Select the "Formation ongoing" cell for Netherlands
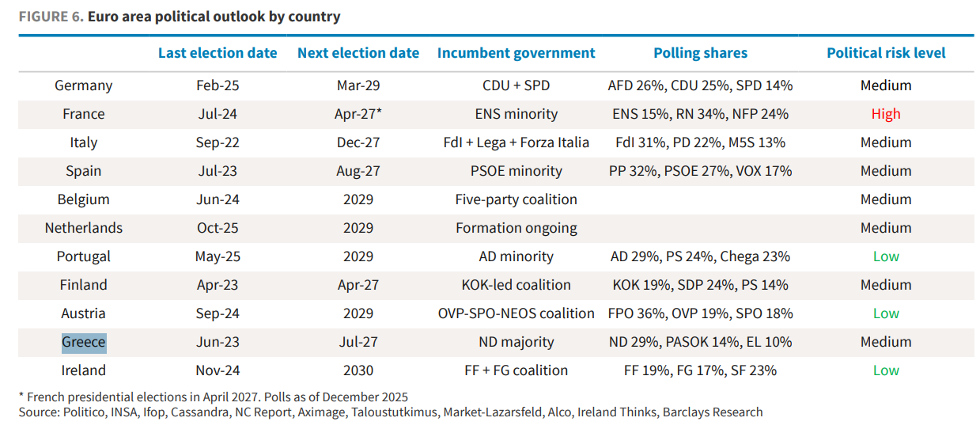Screen dimensions: 980x429 [x=516, y=228]
